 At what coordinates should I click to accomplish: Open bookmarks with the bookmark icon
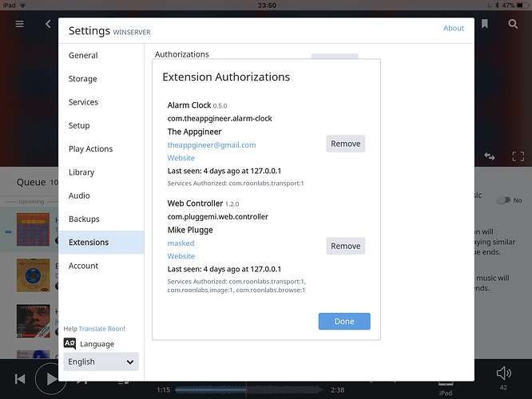click(x=485, y=24)
